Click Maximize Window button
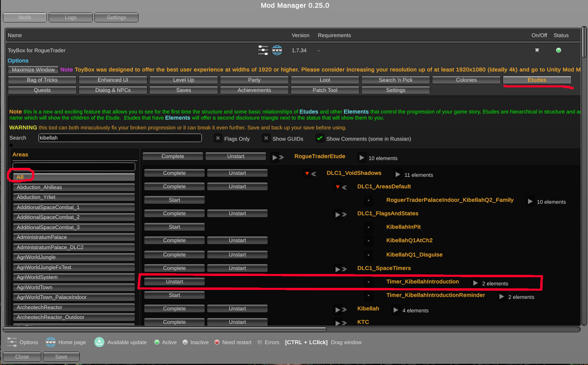The height and width of the screenshot is (365, 588). pyautogui.click(x=33, y=70)
